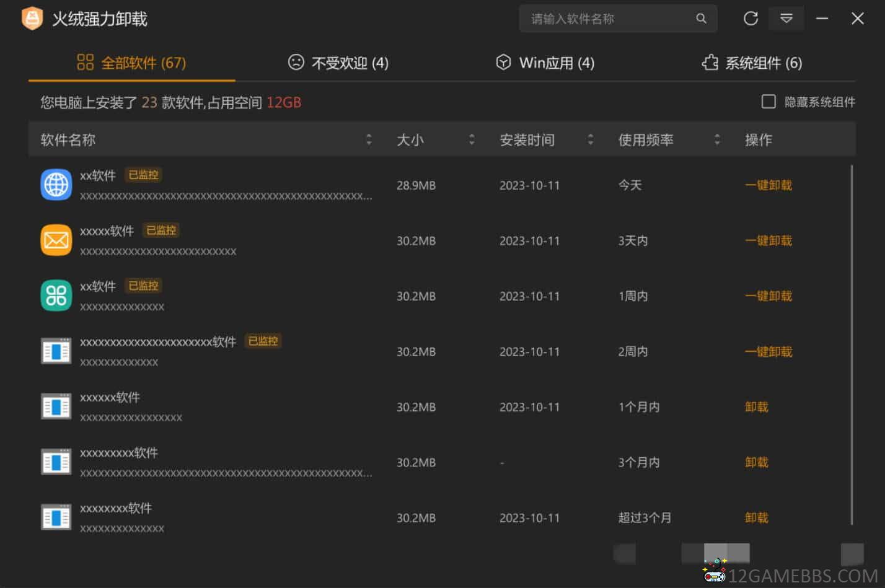Click the app icon in 超过3个月 row

[x=56, y=517]
